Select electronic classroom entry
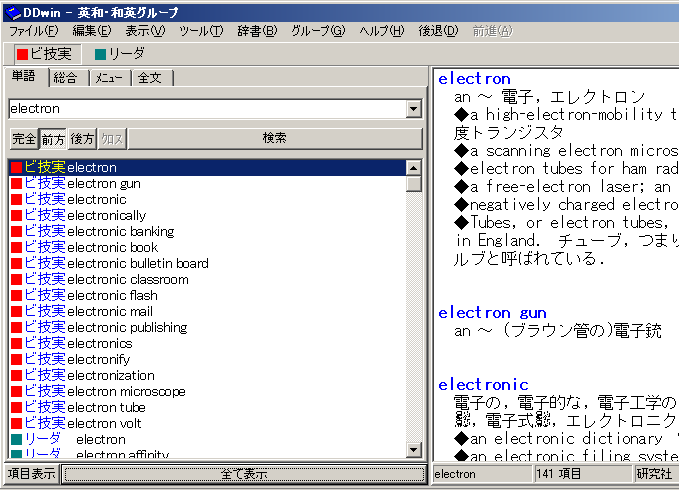The image size is (679, 491). pyautogui.click(x=207, y=280)
